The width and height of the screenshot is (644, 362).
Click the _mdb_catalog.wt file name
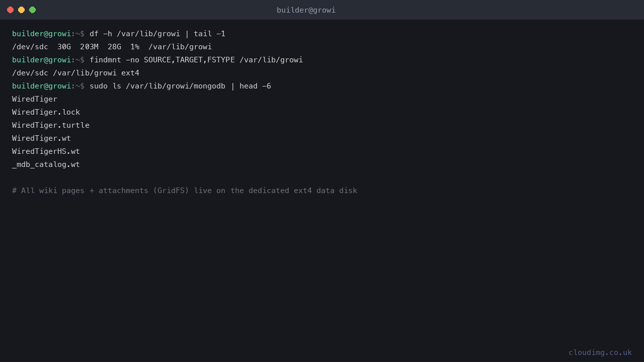coord(46,164)
